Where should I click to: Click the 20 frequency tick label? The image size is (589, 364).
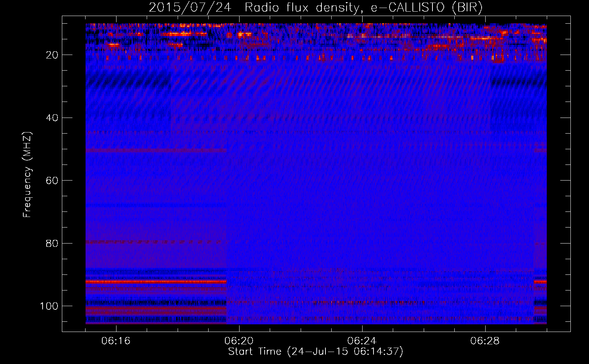(x=52, y=55)
